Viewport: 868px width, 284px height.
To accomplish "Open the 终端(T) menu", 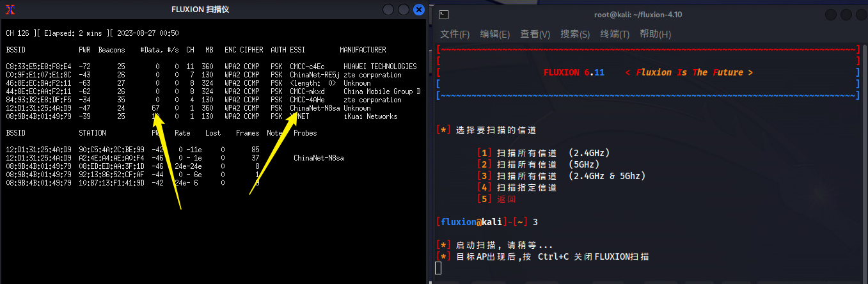I will click(x=615, y=34).
